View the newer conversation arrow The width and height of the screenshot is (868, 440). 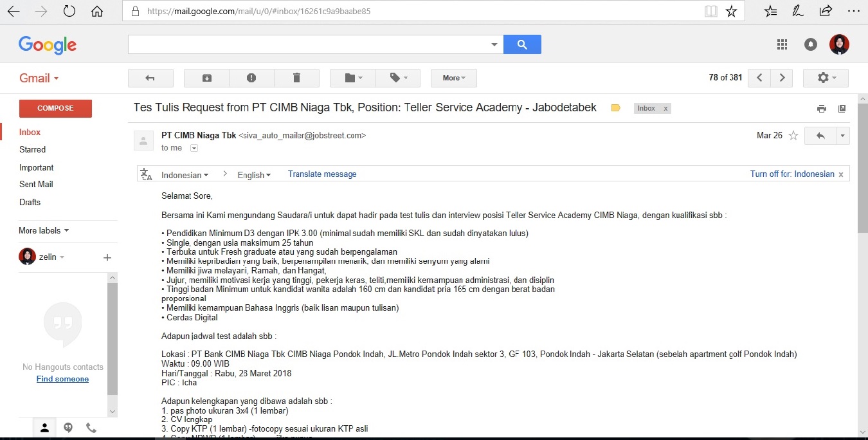pos(759,78)
